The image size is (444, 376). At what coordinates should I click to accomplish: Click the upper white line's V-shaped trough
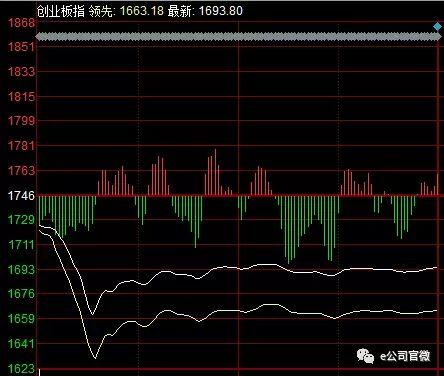(93, 314)
